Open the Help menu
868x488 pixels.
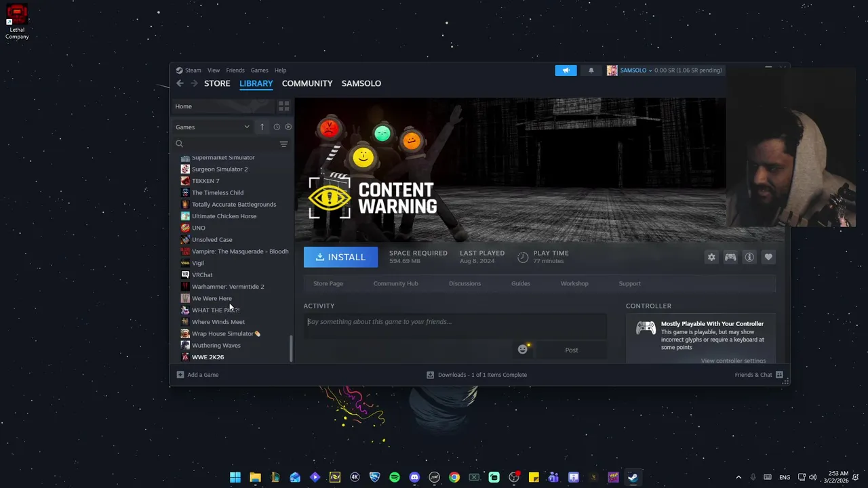(x=280, y=70)
